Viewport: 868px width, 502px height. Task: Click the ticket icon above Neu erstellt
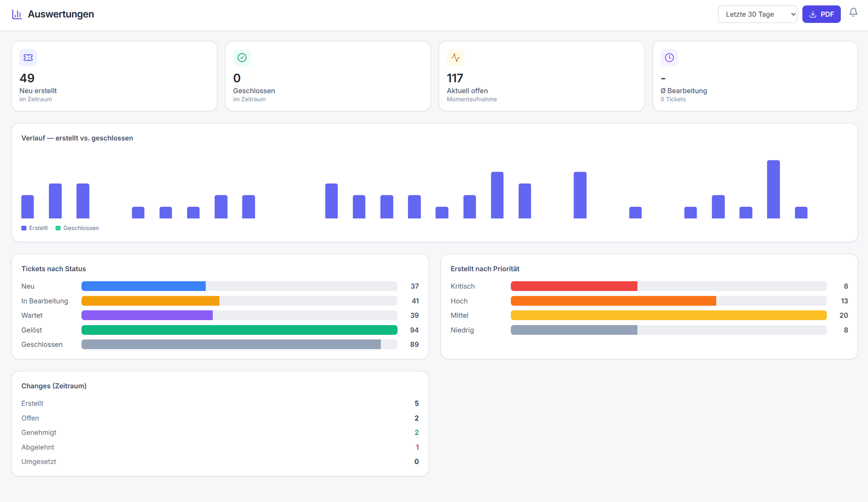[28, 58]
